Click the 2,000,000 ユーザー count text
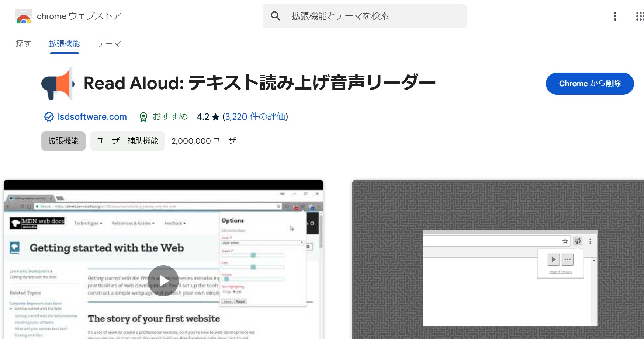 point(207,141)
